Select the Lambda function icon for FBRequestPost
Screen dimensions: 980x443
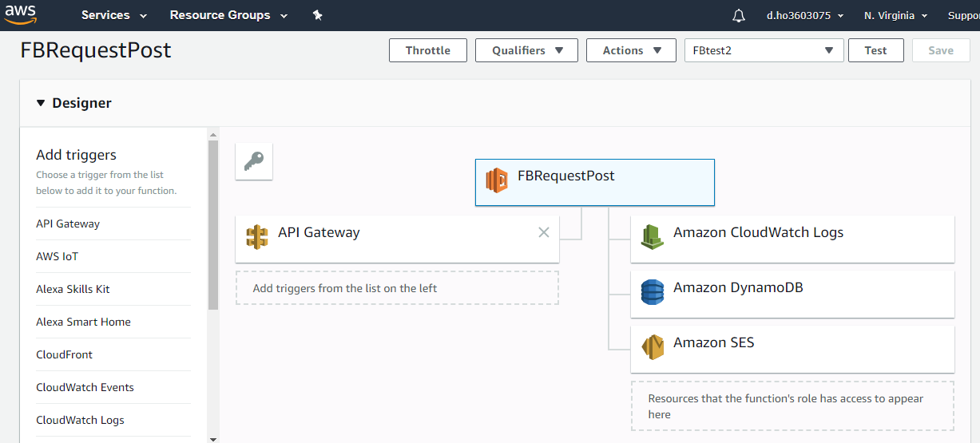point(497,180)
